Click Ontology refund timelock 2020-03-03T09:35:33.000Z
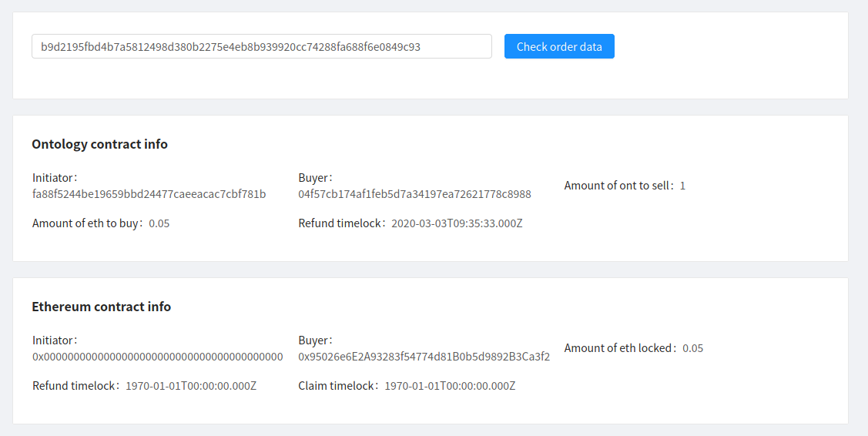The height and width of the screenshot is (436, 868). point(457,224)
